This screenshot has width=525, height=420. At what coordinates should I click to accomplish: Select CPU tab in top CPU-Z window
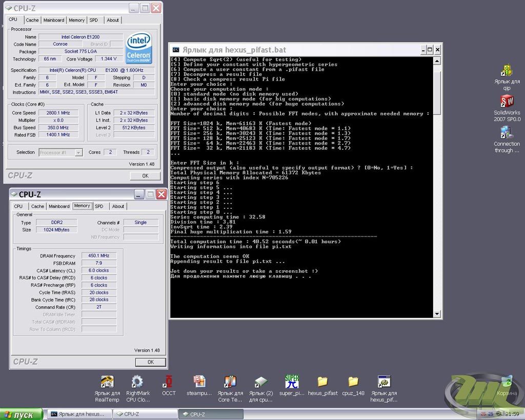tap(13, 19)
